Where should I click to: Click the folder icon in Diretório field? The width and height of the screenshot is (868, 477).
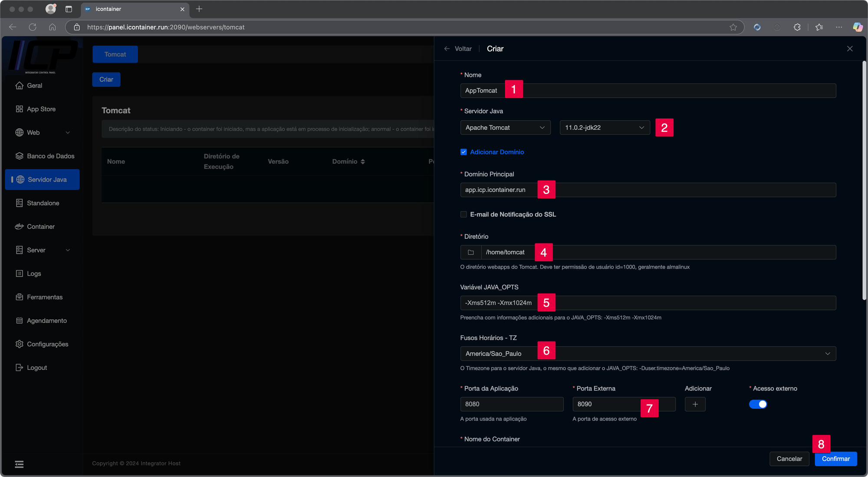pos(471,252)
